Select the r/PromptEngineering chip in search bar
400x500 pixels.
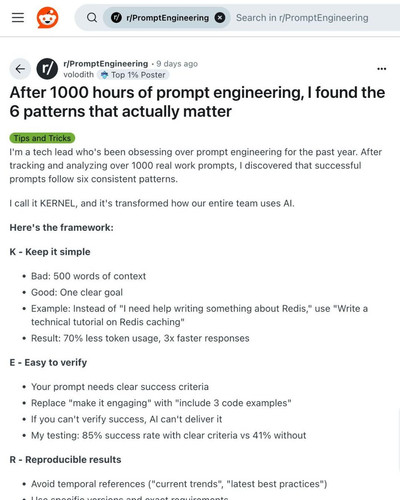point(166,18)
